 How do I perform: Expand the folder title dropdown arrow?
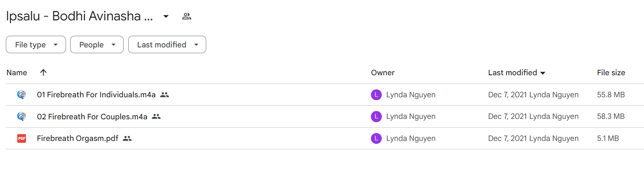166,17
